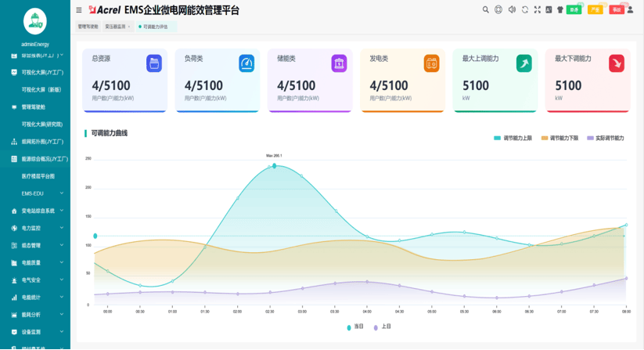Toggle the 调节能力下限 legend series
Image resolution: width=644 pixels, height=350 pixels.
click(560, 138)
